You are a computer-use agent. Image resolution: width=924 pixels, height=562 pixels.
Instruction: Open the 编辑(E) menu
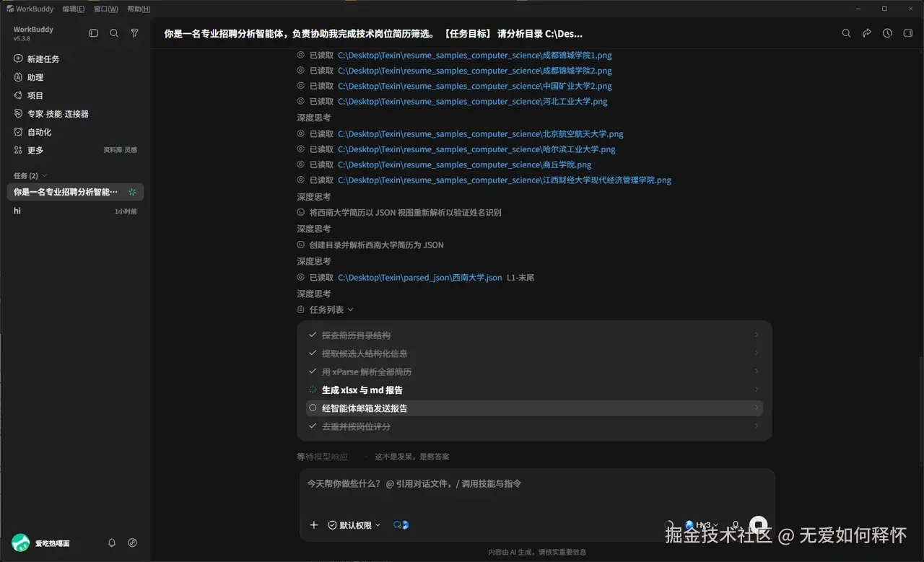(73, 9)
